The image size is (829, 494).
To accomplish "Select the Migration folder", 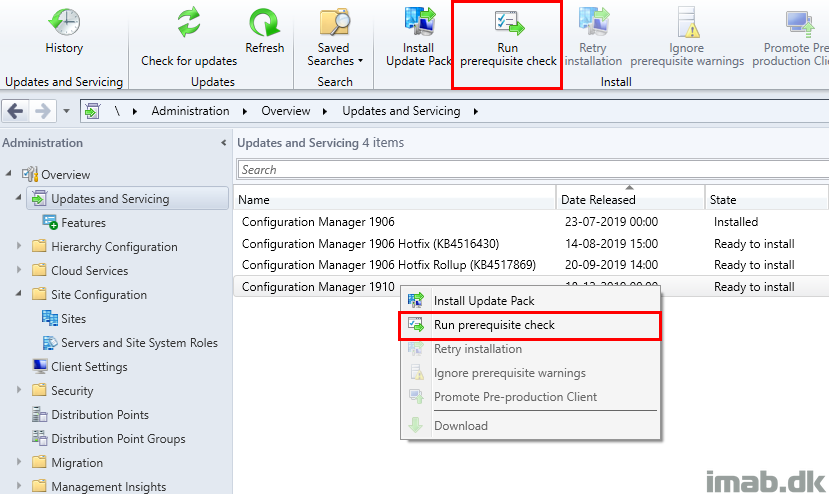I will click(77, 462).
